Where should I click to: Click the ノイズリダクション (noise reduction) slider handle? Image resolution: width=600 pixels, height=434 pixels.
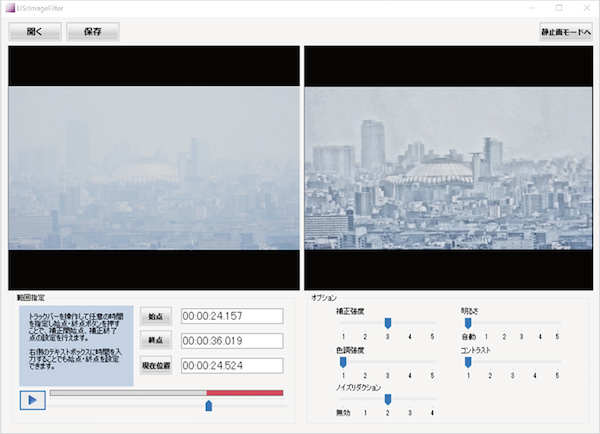pos(387,399)
